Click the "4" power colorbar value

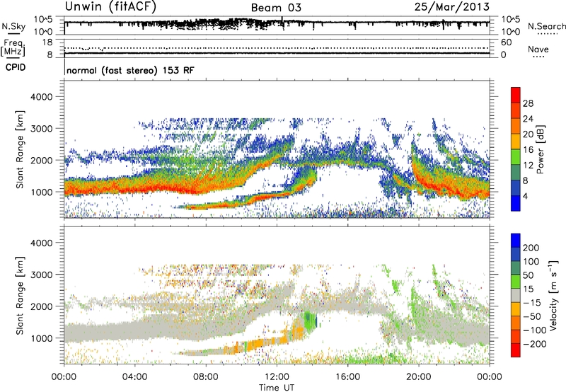[525, 196]
